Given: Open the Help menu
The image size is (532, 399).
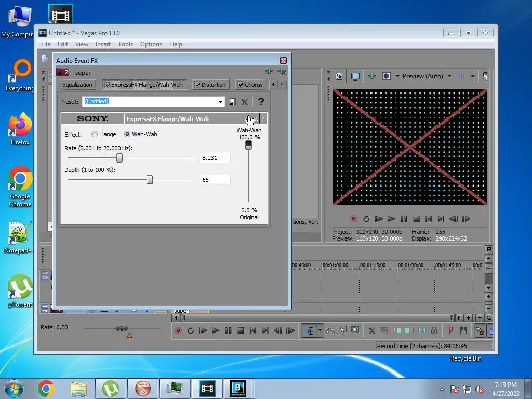Looking at the screenshot, I should tap(176, 44).
